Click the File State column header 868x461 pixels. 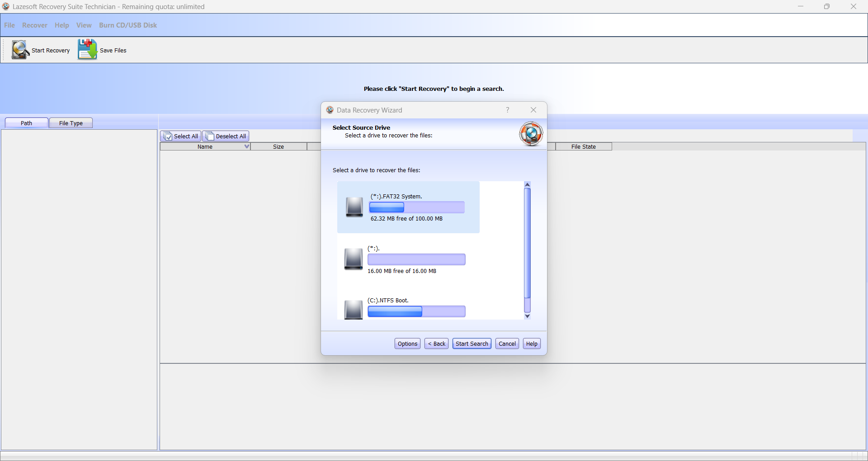[x=584, y=146]
